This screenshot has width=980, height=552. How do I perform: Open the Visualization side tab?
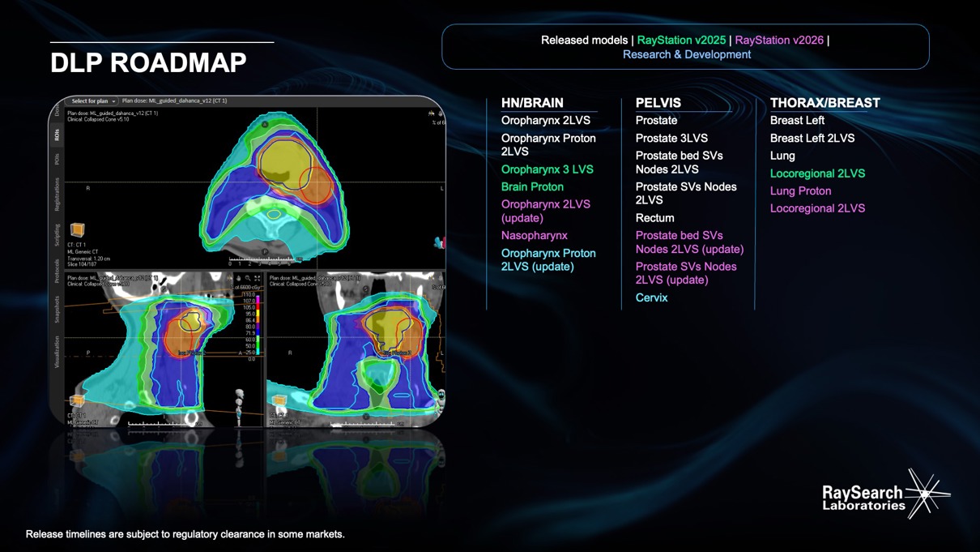click(x=58, y=351)
